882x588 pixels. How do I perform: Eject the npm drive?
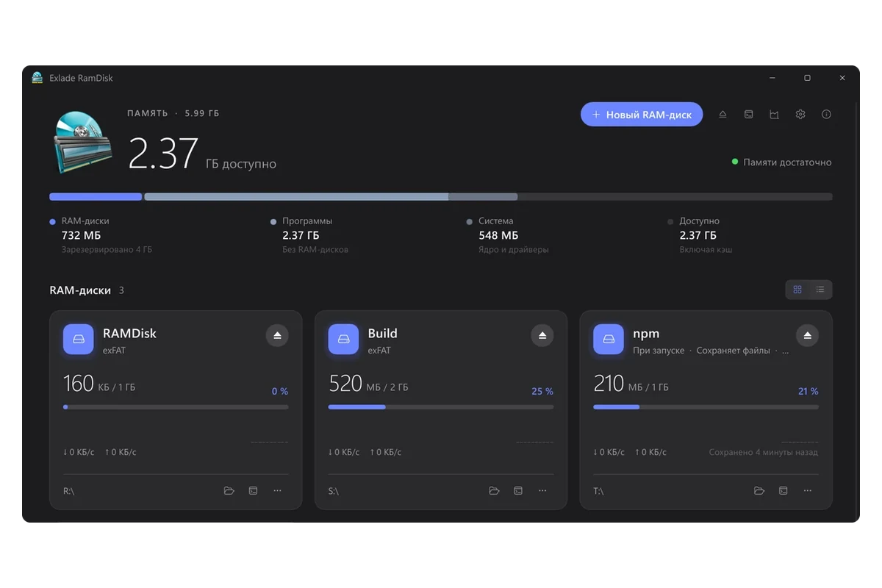(x=807, y=335)
